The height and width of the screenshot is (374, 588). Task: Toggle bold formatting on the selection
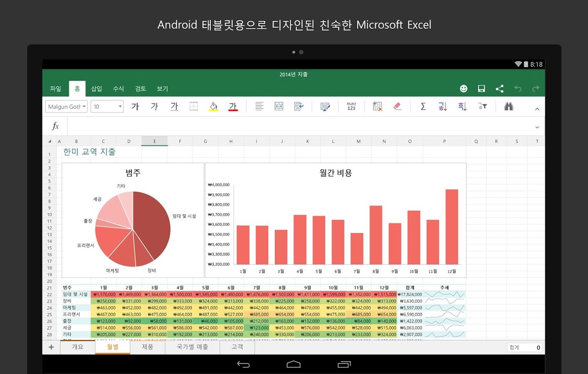click(135, 106)
